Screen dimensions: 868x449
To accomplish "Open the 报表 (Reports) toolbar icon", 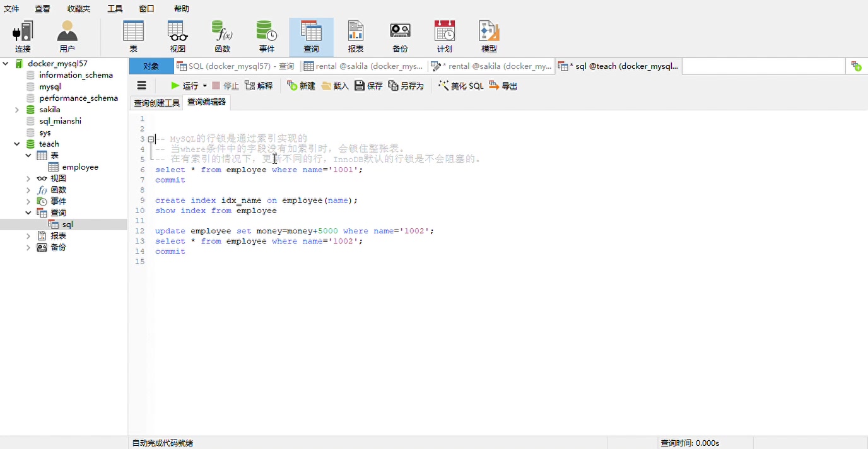I will point(355,36).
